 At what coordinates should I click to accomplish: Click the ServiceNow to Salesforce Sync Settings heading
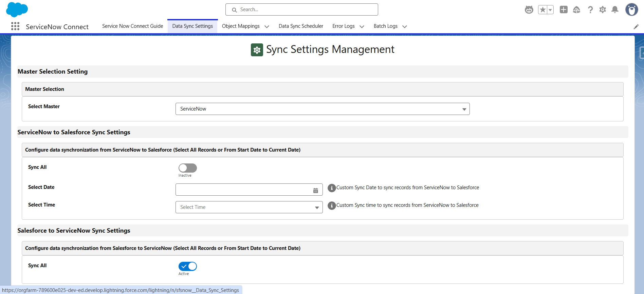tap(74, 132)
